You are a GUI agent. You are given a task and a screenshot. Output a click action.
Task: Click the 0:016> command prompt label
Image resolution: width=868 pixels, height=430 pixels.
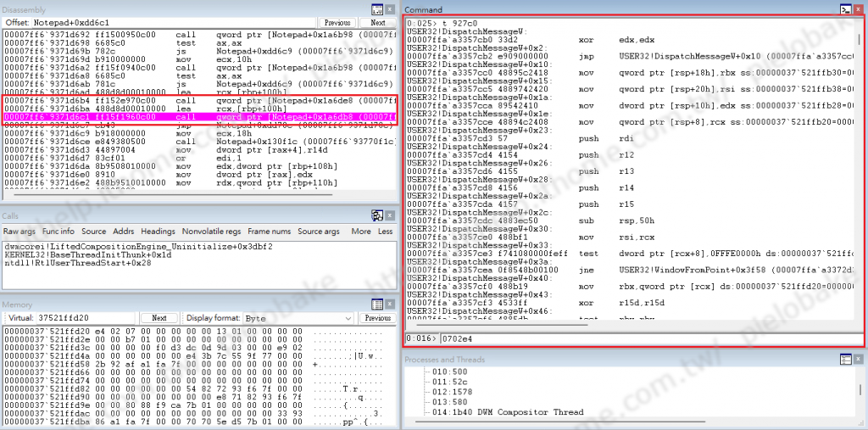point(422,338)
